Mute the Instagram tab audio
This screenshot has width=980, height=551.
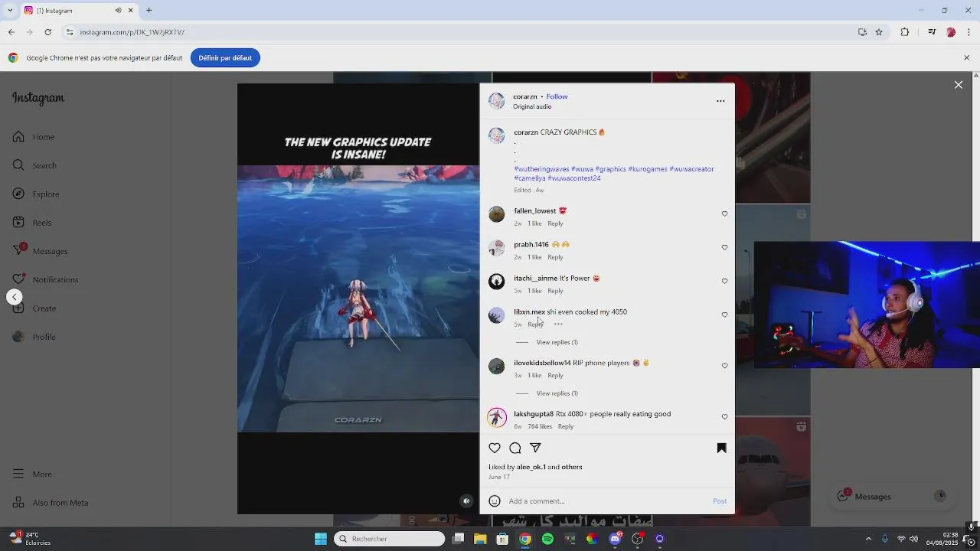[118, 11]
